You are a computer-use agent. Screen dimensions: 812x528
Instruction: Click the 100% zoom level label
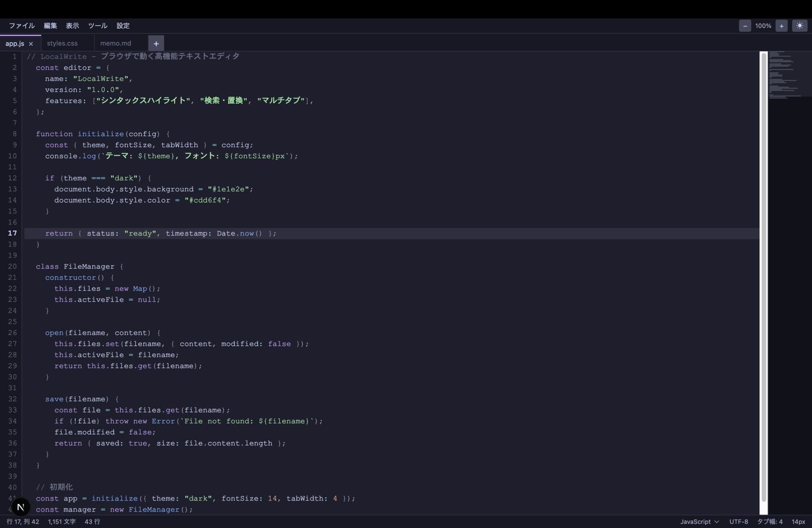tap(763, 26)
